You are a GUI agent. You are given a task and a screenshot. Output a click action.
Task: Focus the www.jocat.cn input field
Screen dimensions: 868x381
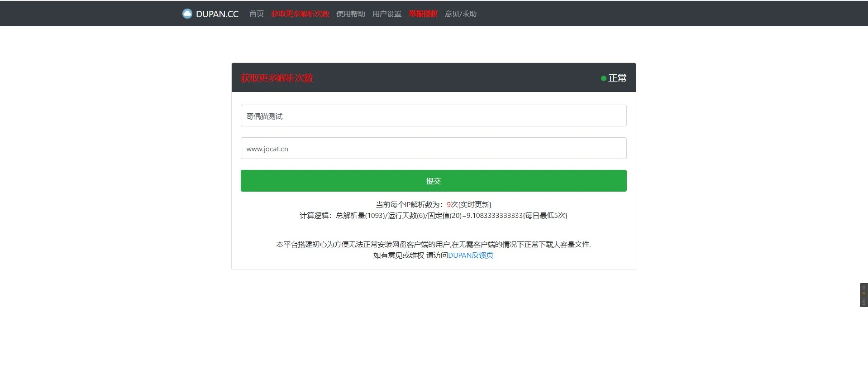click(x=433, y=149)
